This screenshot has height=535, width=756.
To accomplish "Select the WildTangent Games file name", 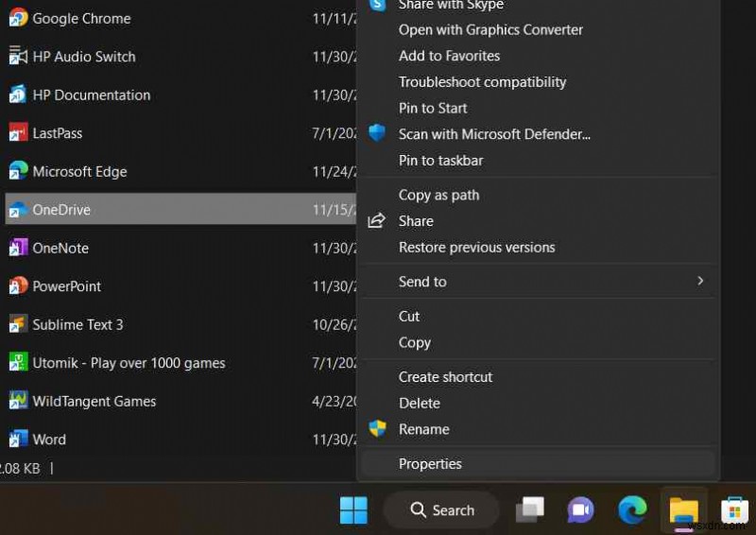I will tap(94, 402).
